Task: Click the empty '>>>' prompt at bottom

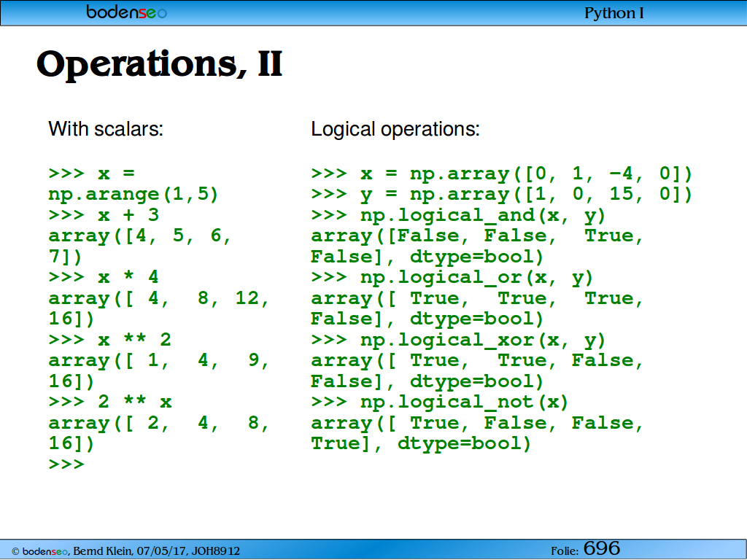Action: click(x=66, y=464)
